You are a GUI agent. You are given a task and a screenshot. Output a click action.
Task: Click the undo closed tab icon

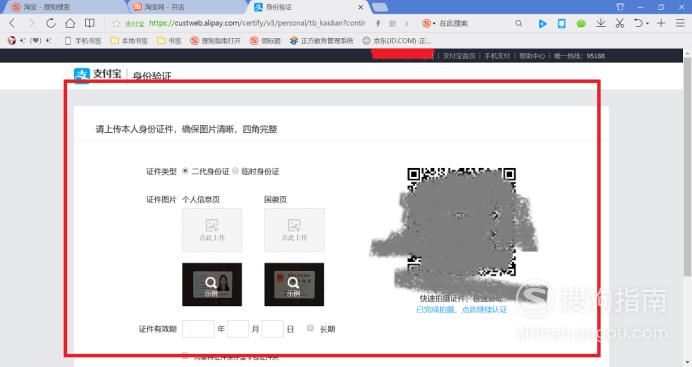pos(638,23)
